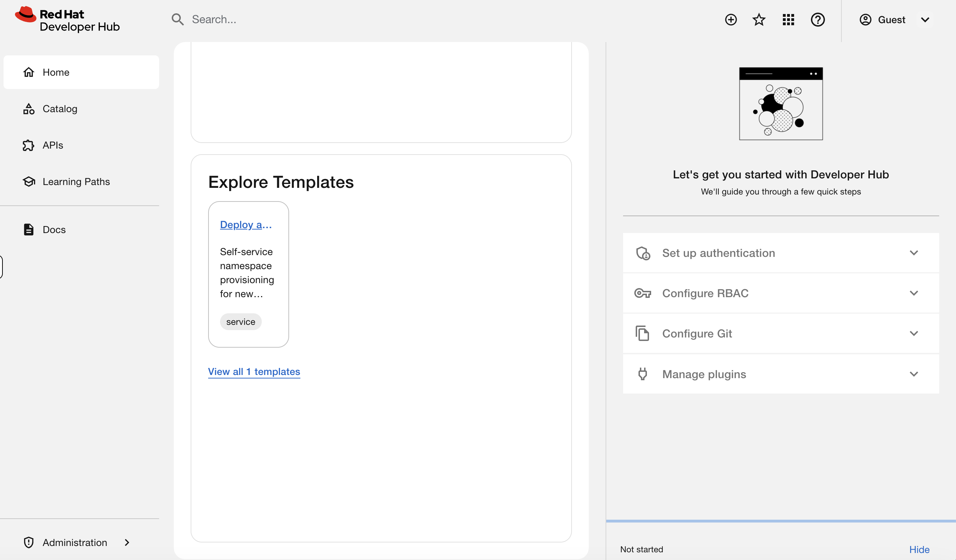The image size is (956, 560).
Task: Click the search magnifier icon
Action: coord(178,19)
